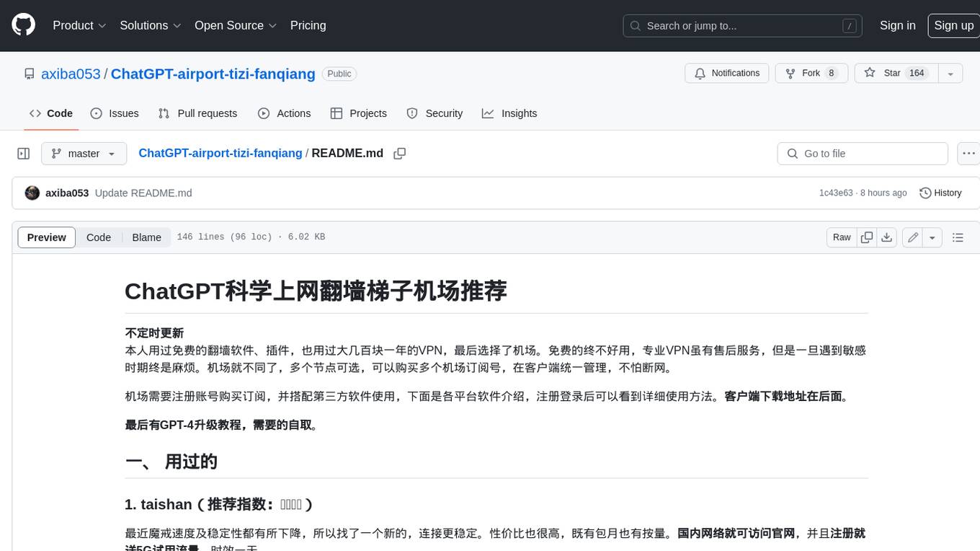
Task: Open the star lists dropdown arrow
Action: 950,74
